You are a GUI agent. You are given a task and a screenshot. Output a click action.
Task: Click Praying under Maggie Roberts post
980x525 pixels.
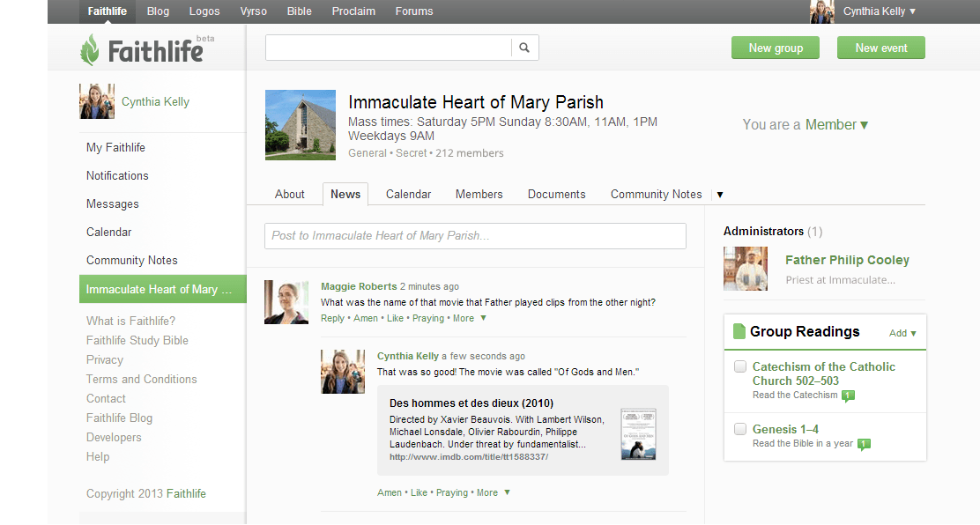tap(428, 318)
